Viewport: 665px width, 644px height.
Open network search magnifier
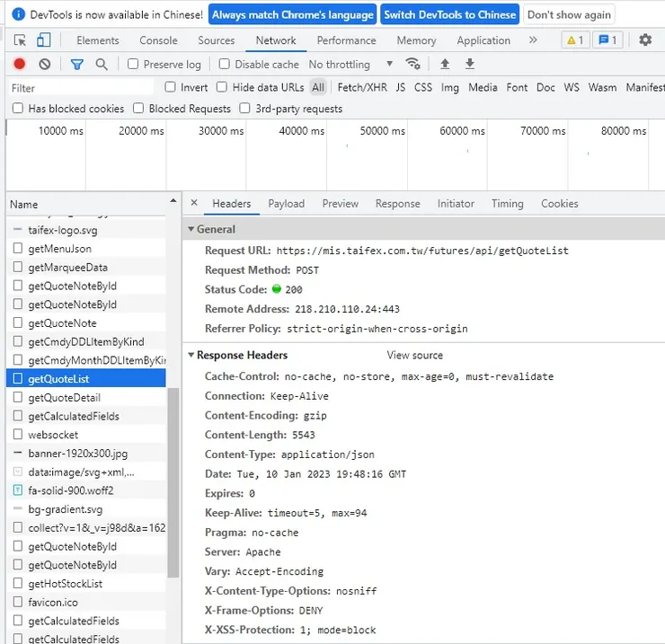pos(102,65)
